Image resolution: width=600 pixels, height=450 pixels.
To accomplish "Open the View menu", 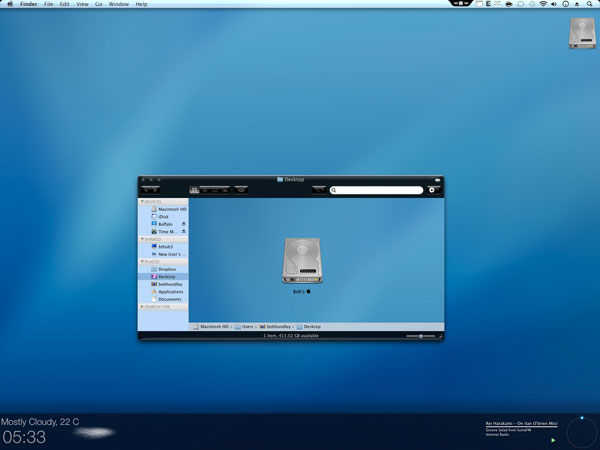I will coord(82,4).
